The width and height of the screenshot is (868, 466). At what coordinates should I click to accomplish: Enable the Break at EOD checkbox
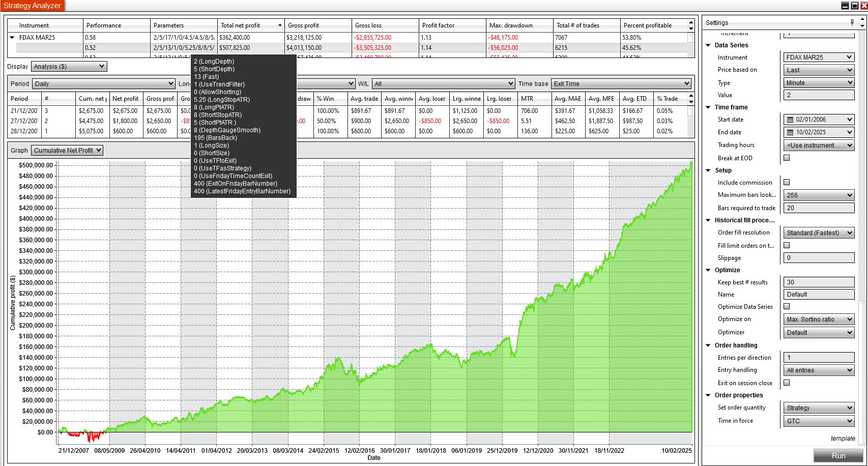pos(787,158)
